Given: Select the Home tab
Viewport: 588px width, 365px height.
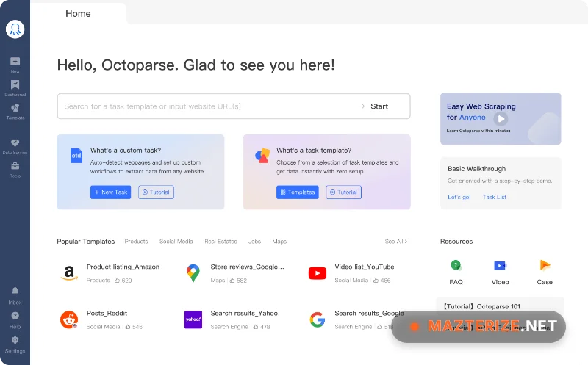Looking at the screenshot, I should pos(78,13).
